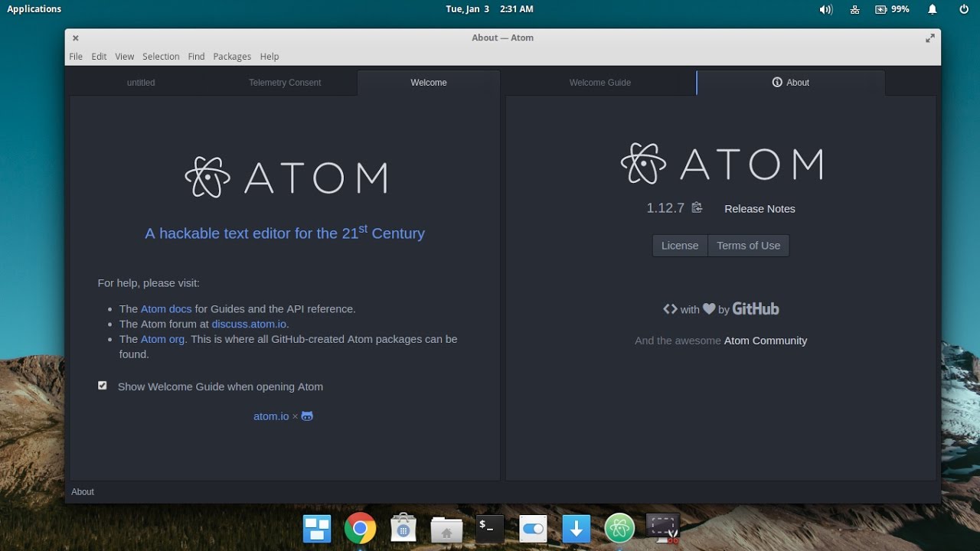Launch Terminal from the dock

point(490,528)
